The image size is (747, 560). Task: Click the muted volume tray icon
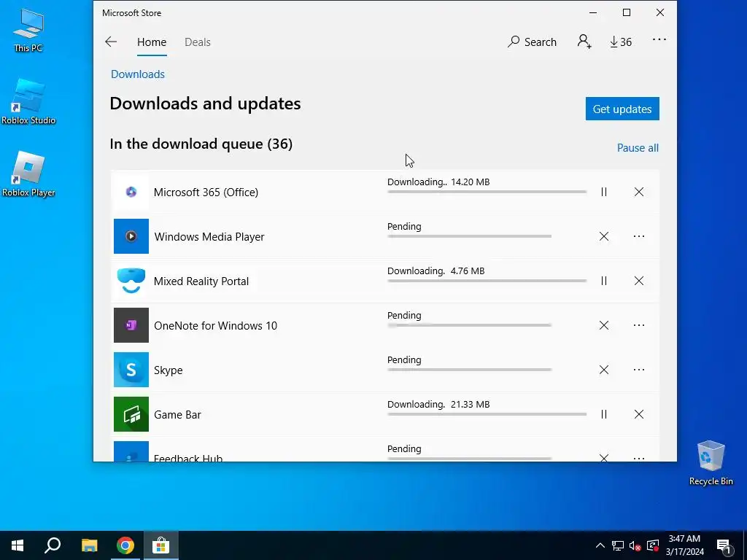(635, 545)
